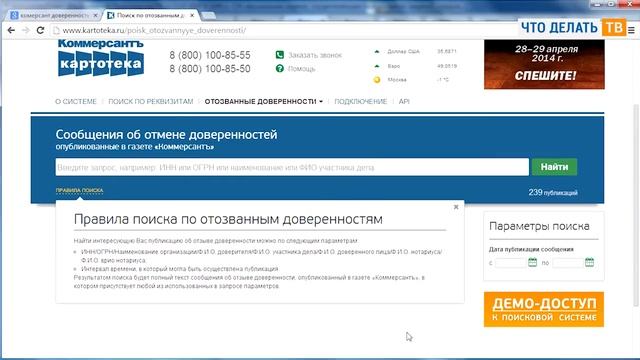Click the start date 'с' input field
The image size is (640, 360).
pyautogui.click(x=510, y=262)
